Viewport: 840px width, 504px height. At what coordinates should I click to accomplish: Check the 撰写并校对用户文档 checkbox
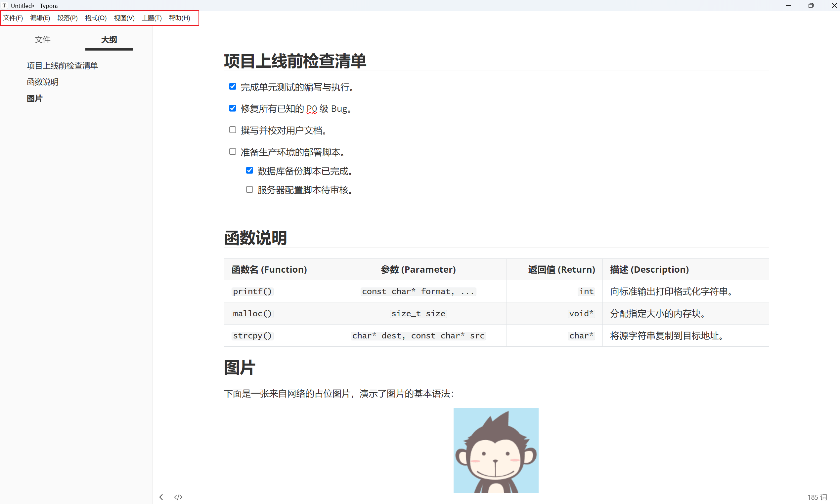point(233,130)
